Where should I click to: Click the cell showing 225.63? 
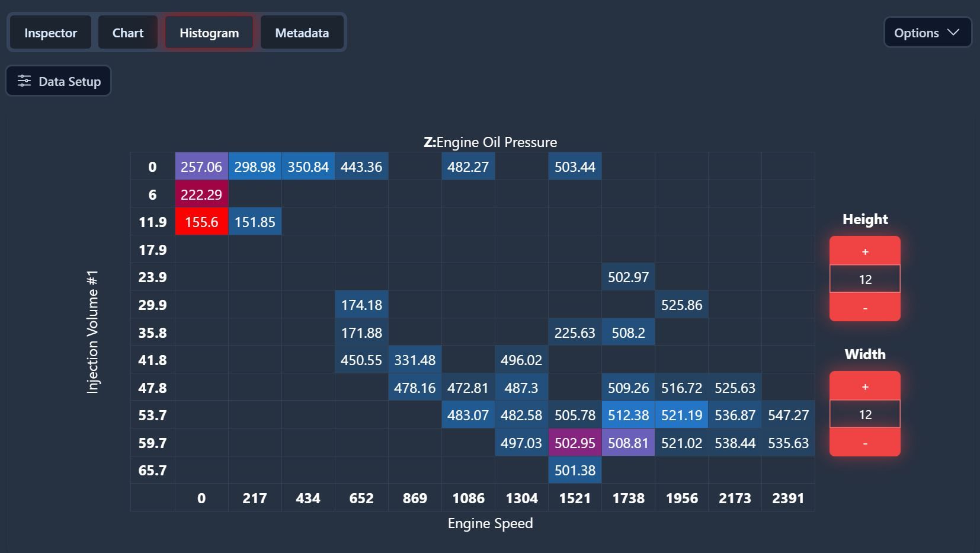tap(575, 333)
